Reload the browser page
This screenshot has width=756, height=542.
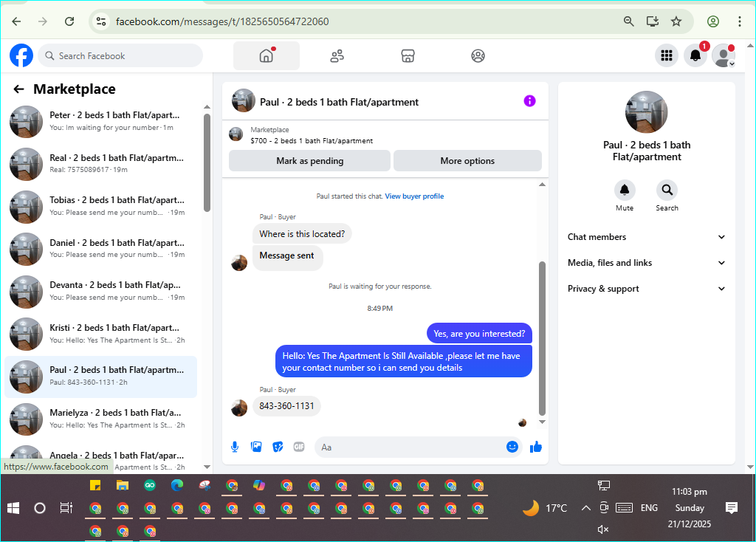click(x=69, y=21)
